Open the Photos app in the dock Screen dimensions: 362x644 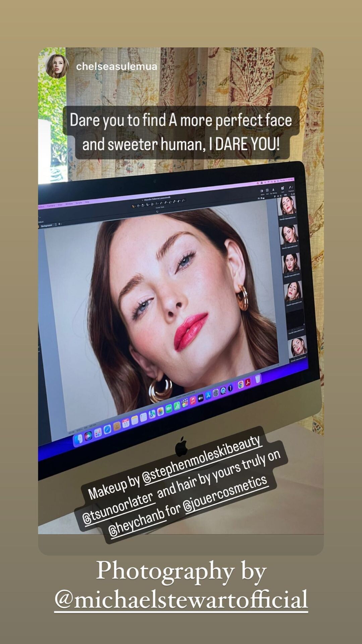[x=161, y=411]
